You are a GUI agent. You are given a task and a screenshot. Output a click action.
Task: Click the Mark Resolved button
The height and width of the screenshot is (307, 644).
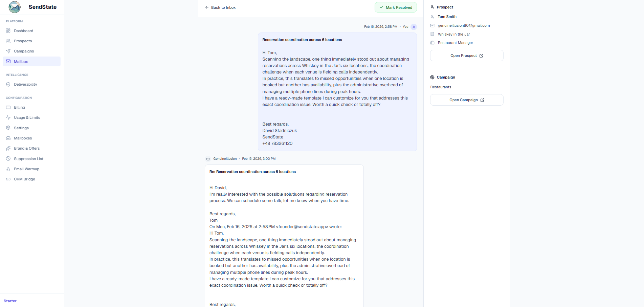(x=396, y=7)
